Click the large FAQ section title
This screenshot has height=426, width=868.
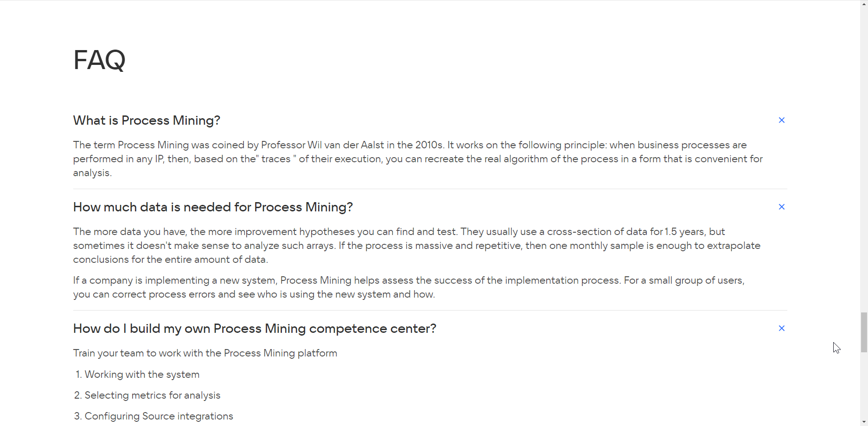99,60
